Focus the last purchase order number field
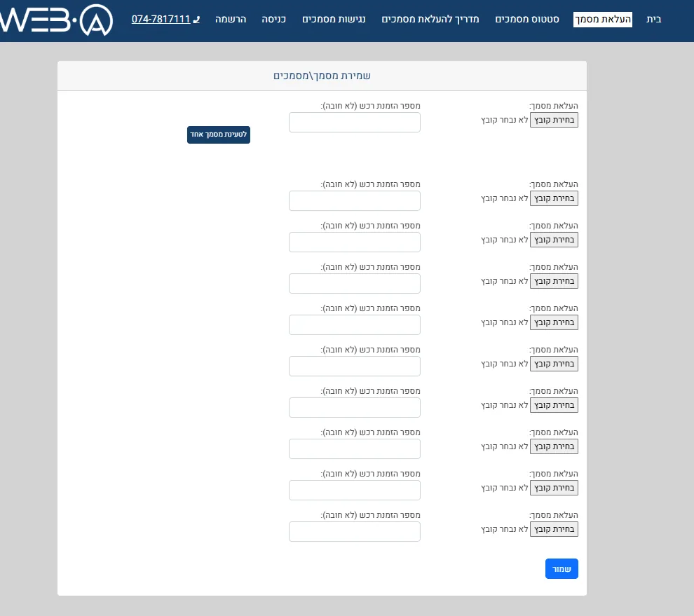This screenshot has width=694, height=616. click(355, 531)
